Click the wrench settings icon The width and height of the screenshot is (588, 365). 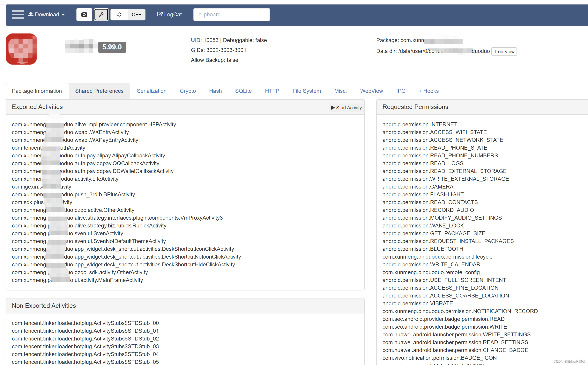coord(101,14)
